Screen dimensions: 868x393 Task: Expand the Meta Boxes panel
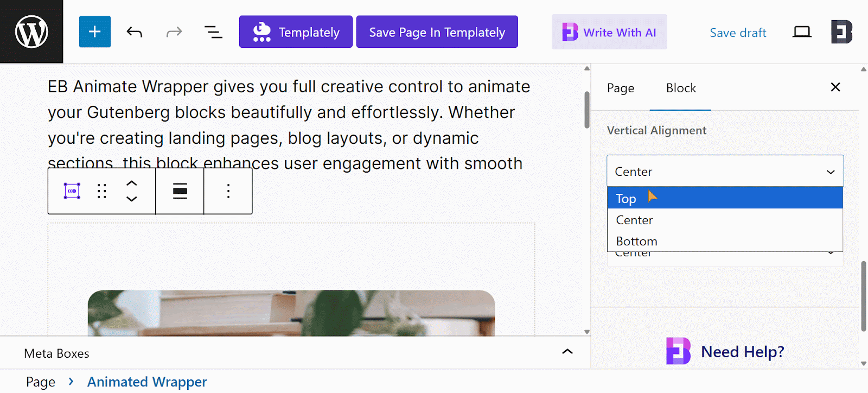click(x=567, y=353)
